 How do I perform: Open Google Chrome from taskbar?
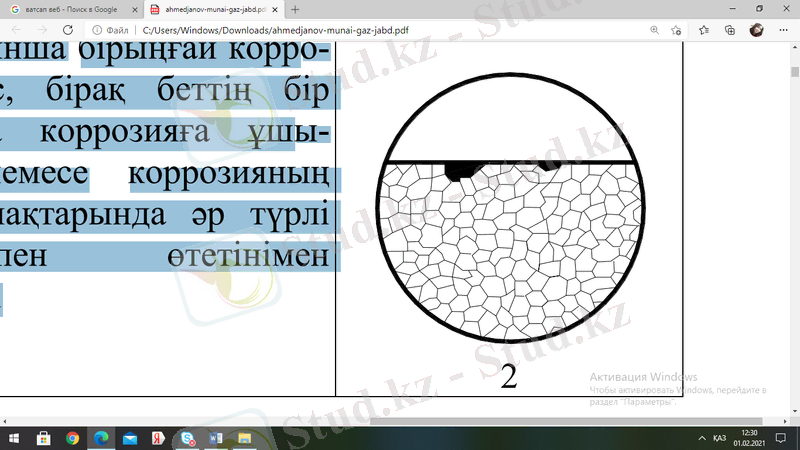pyautogui.click(x=72, y=438)
